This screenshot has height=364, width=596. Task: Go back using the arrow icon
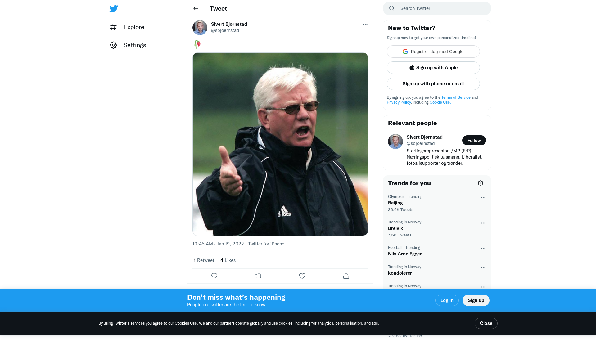tap(196, 8)
